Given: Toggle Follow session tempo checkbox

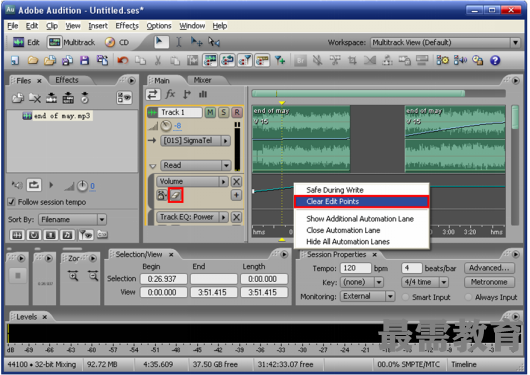Looking at the screenshot, I should pyautogui.click(x=11, y=202).
